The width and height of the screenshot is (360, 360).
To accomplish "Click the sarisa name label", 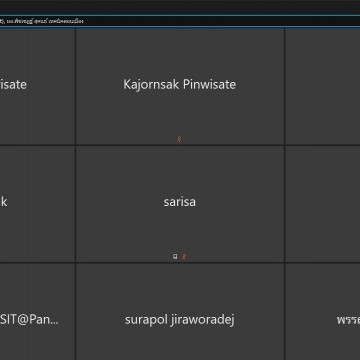I will click(180, 202).
